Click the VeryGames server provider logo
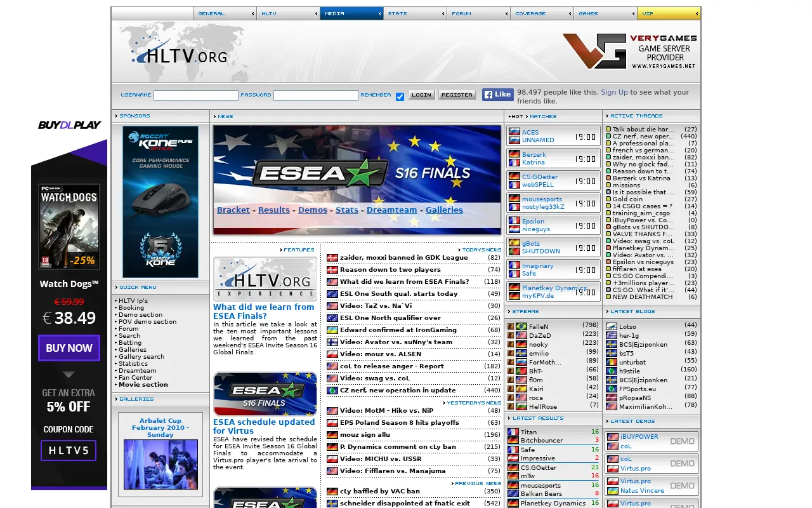Image resolution: width=812 pixels, height=508 pixels. (x=630, y=51)
